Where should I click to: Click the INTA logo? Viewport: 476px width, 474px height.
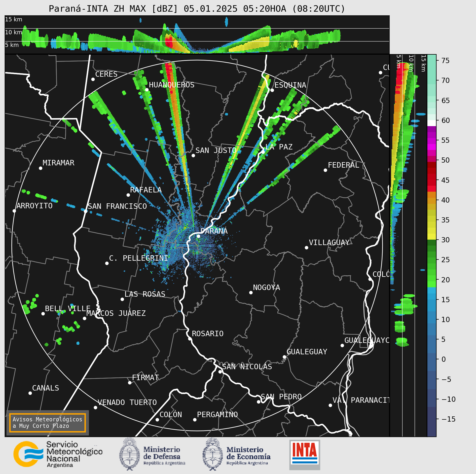tap(305, 455)
